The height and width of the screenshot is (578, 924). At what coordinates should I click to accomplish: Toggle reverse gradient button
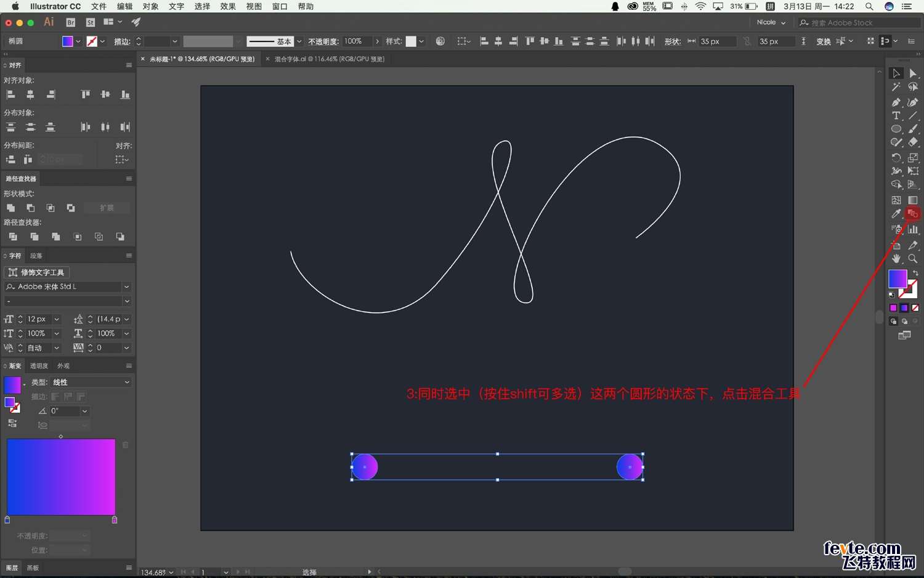click(x=12, y=423)
